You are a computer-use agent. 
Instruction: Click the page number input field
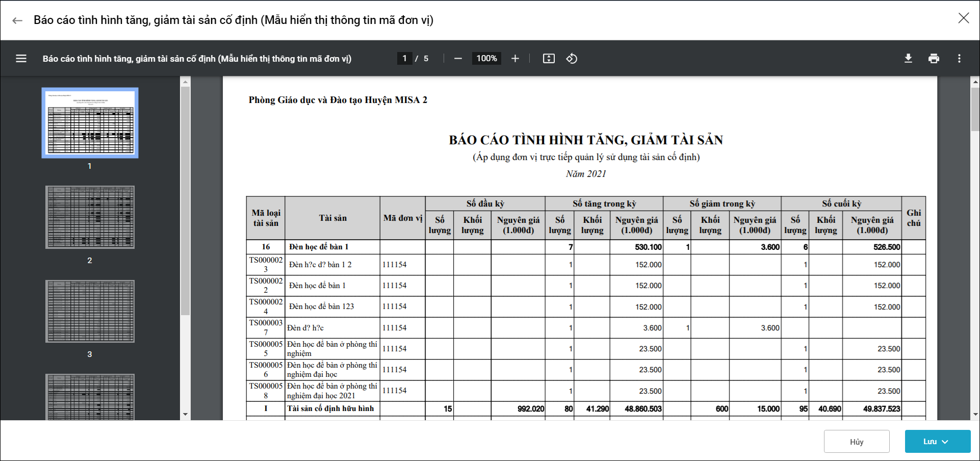tap(405, 59)
